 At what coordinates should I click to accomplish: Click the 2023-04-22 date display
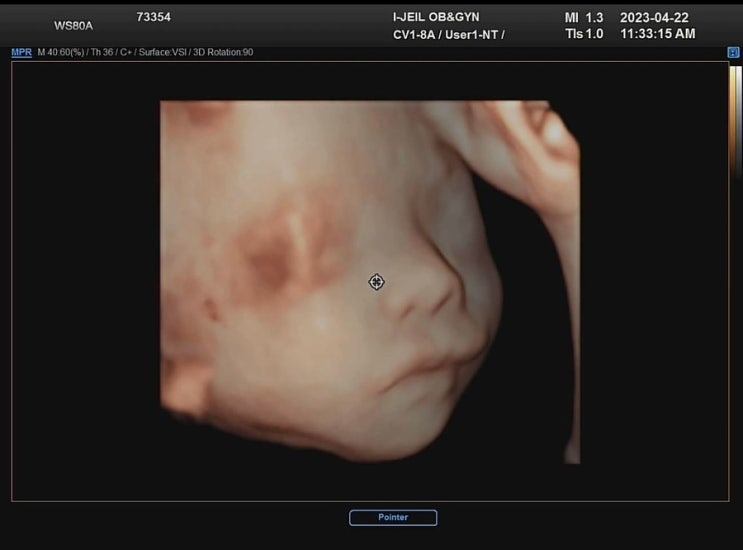[654, 18]
